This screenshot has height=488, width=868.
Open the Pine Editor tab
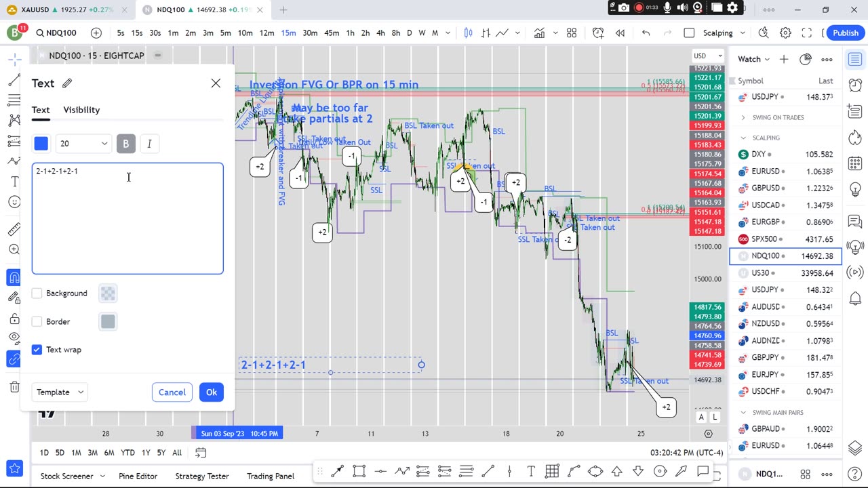pos(138,476)
